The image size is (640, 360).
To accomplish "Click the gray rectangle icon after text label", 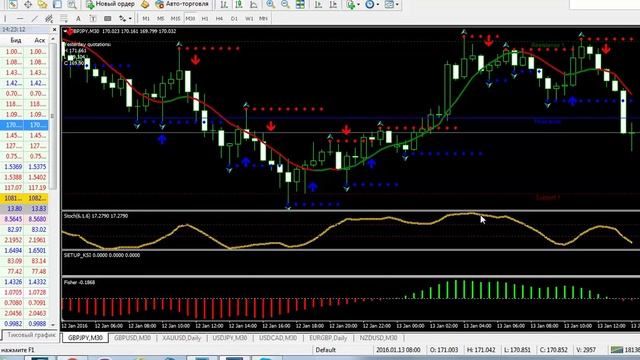I will 107,18.
